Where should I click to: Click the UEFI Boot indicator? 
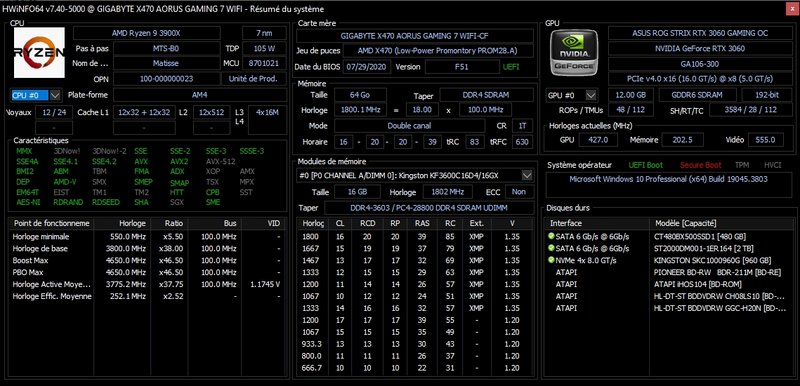645,165
